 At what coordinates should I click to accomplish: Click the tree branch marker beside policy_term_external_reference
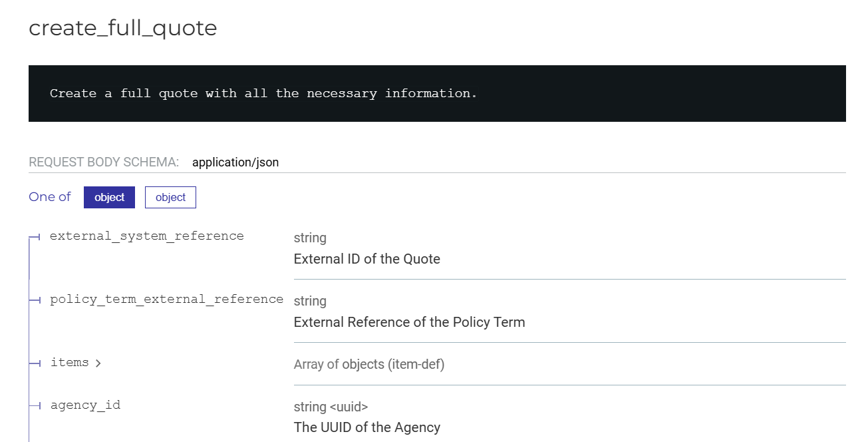(x=35, y=300)
